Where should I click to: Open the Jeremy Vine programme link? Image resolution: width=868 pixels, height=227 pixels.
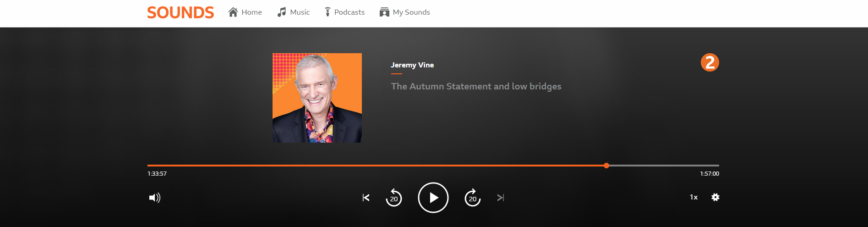tap(412, 65)
